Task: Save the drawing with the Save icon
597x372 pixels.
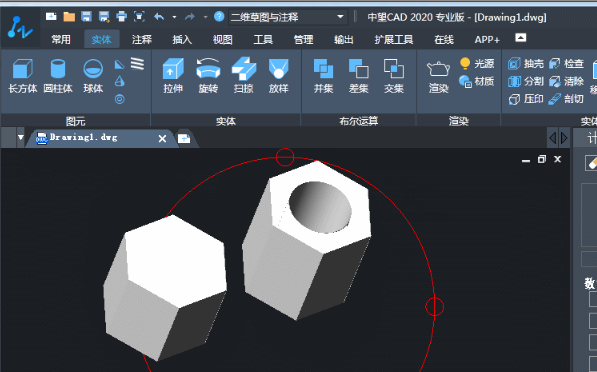Action: coord(86,16)
